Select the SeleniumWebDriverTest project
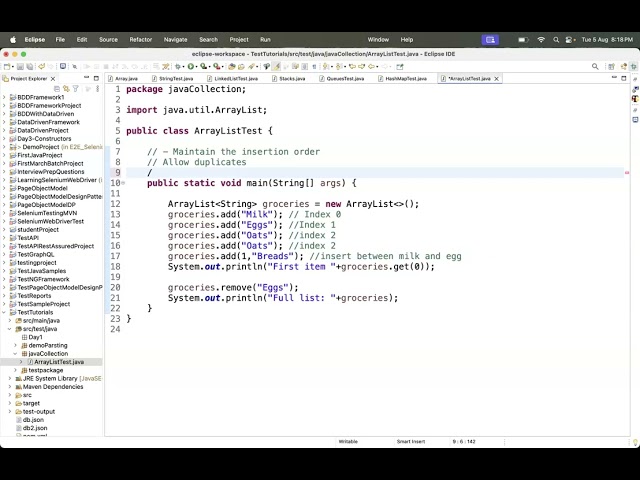 (x=50, y=221)
